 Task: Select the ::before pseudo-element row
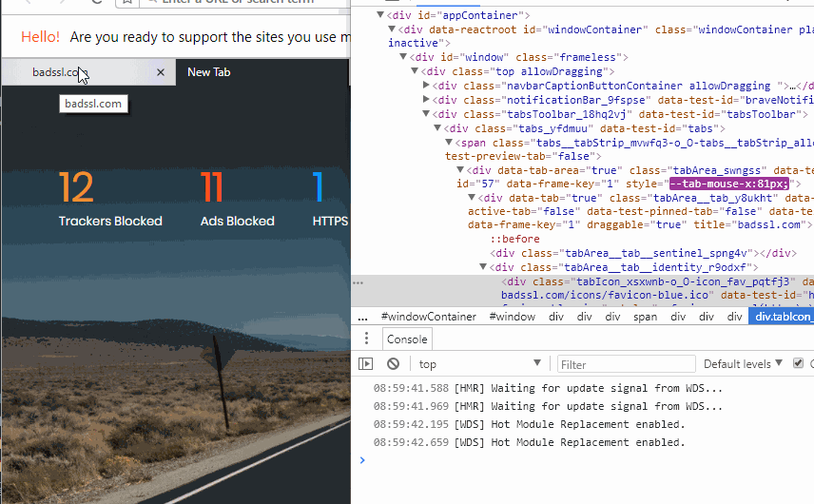[515, 239]
